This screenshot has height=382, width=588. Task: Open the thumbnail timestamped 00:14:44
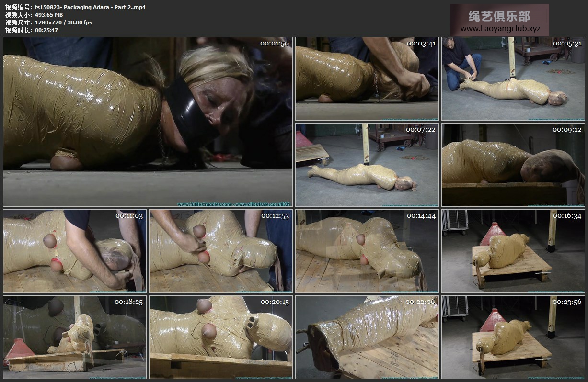[367, 251]
